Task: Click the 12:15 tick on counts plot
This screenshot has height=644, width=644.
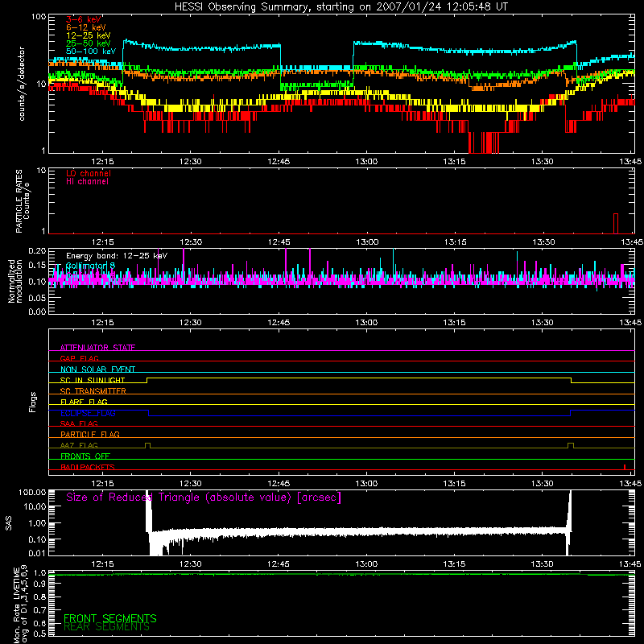Action: click(x=102, y=162)
